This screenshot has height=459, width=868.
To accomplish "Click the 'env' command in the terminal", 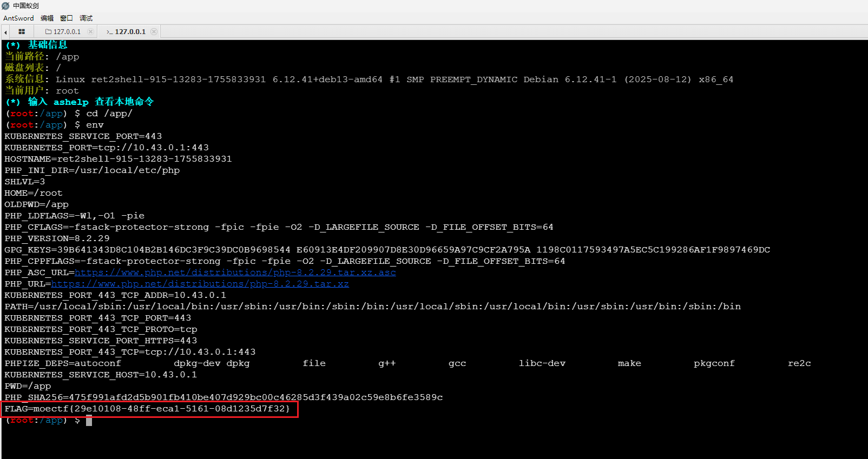I will tap(95, 125).
